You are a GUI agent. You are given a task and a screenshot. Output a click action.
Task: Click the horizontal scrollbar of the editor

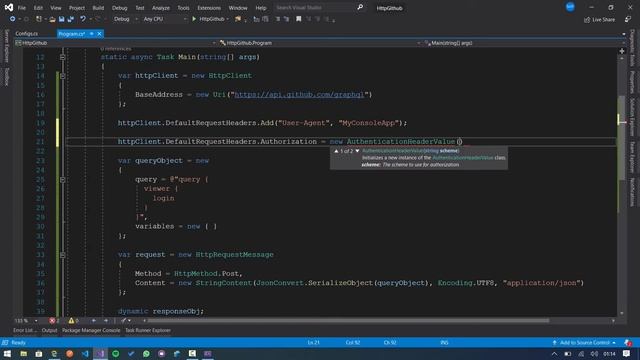[348, 321]
